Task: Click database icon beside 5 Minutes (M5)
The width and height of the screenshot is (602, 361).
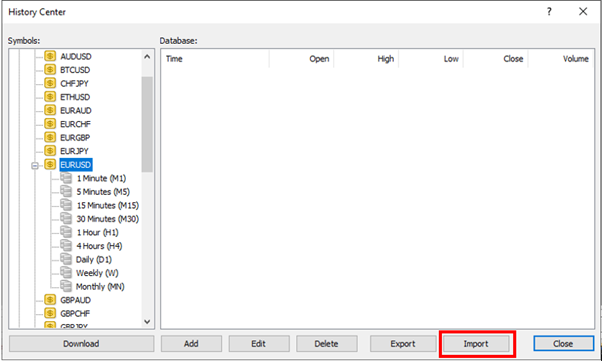Action: point(66,192)
